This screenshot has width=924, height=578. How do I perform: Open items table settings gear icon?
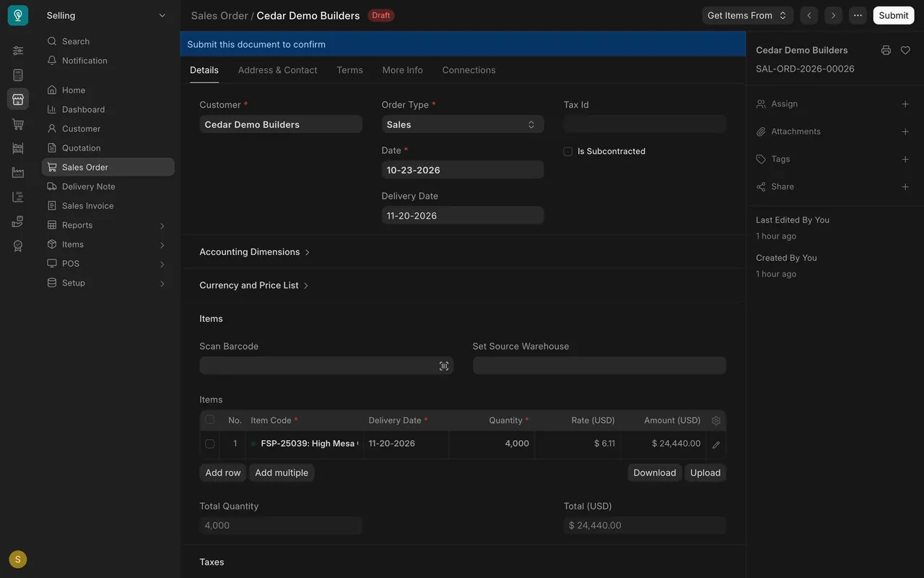[x=716, y=420]
